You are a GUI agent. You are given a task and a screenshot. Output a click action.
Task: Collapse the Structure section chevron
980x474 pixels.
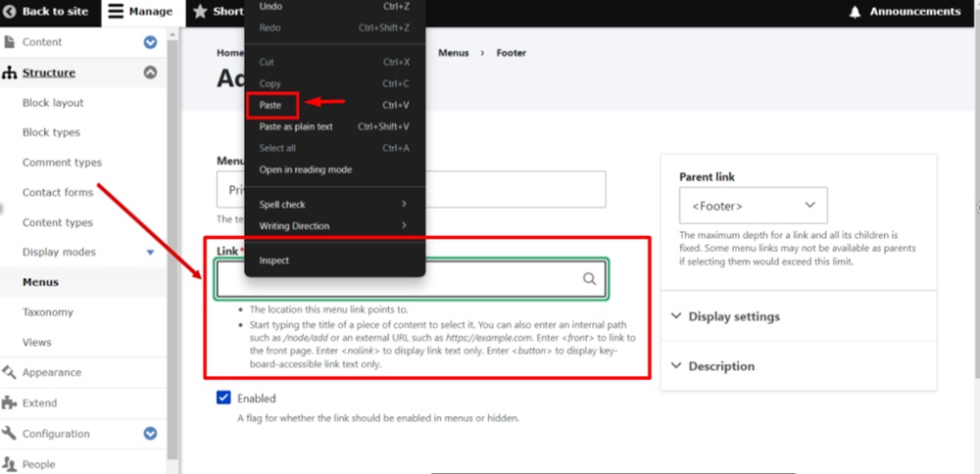coord(150,72)
